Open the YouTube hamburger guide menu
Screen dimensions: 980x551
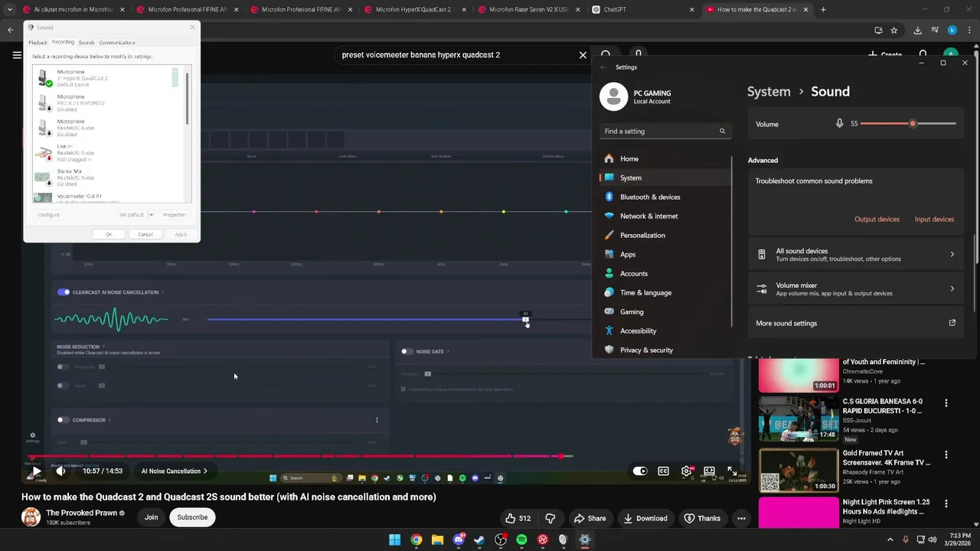pyautogui.click(x=17, y=55)
